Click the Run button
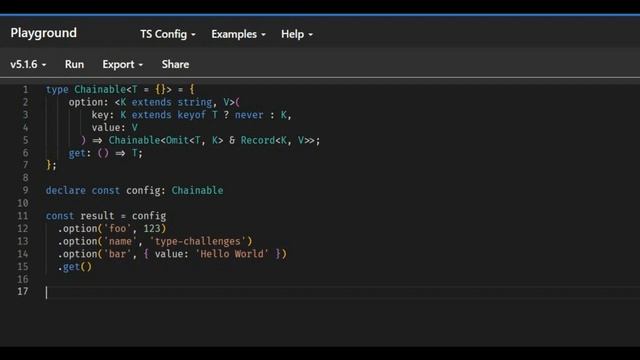Screen dimensions: 640x360 pos(74,64)
